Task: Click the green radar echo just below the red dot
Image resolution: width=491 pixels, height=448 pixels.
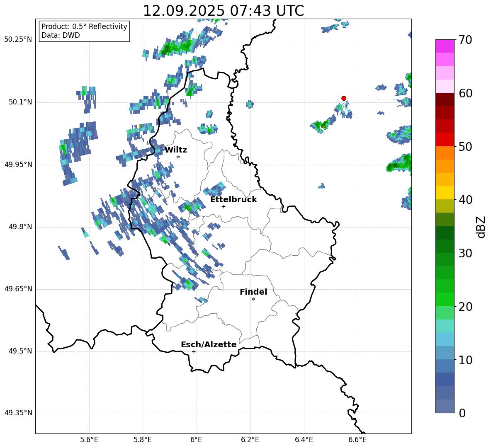Action: coord(344,109)
